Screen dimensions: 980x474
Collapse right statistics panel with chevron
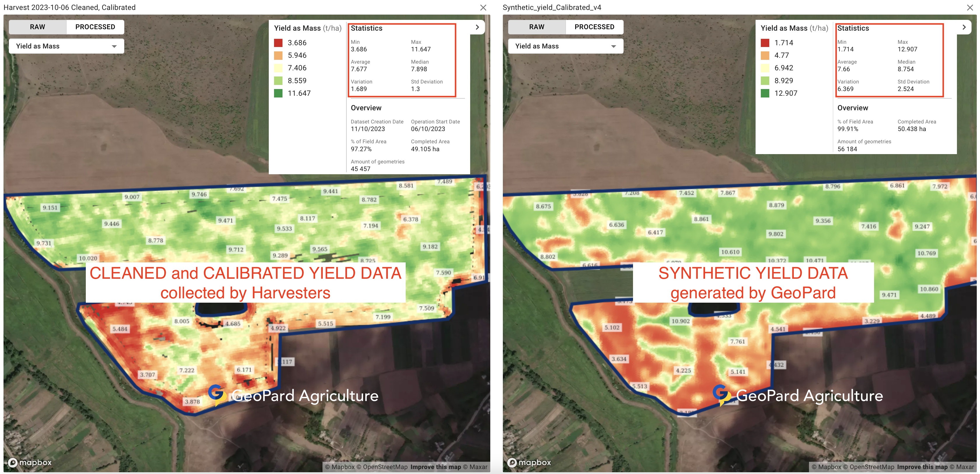[964, 27]
